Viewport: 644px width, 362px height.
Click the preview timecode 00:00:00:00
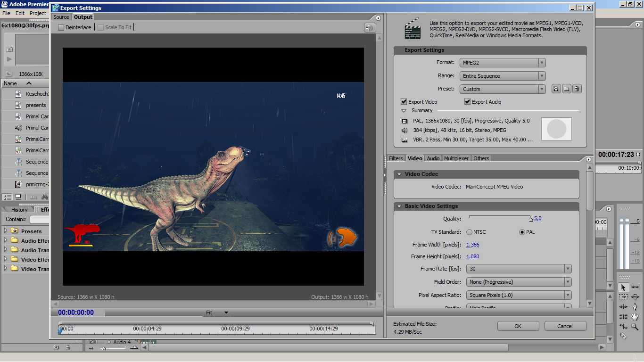[x=76, y=313]
